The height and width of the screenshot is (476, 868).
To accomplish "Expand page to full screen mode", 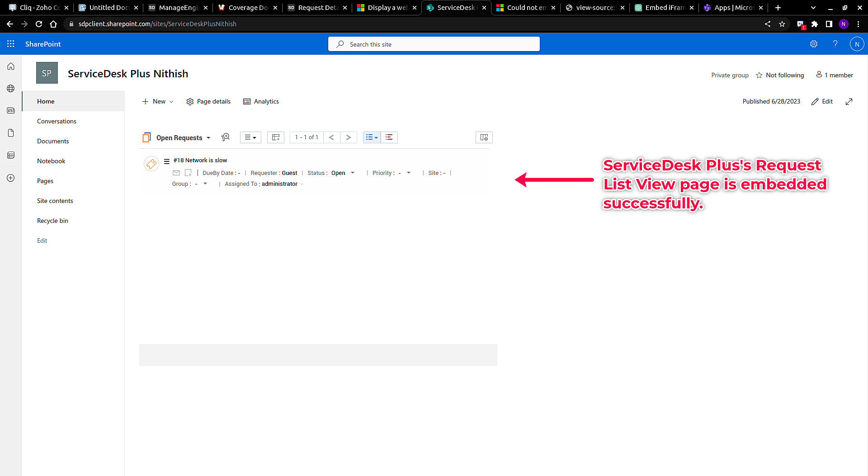I will (x=849, y=102).
